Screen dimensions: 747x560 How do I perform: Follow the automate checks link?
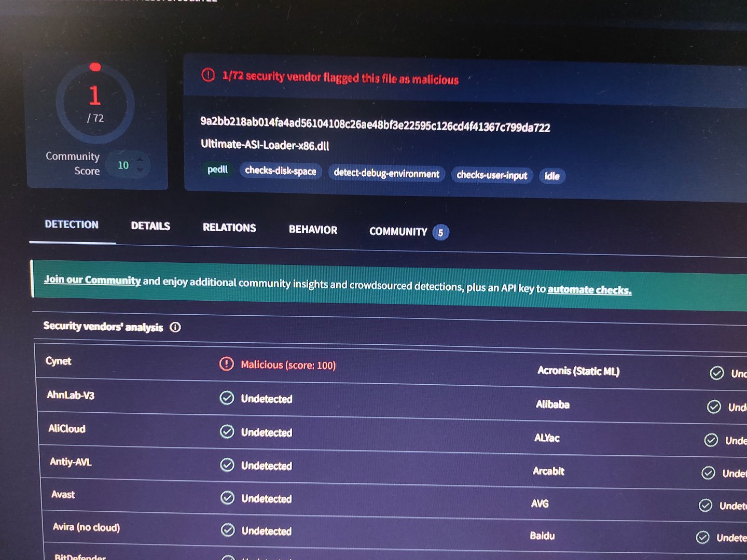tap(589, 289)
